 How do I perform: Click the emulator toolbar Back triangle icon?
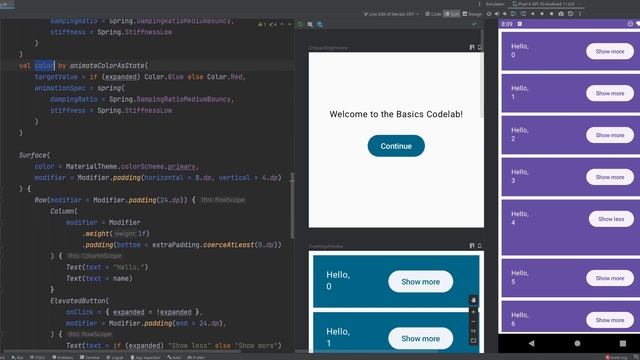(533, 14)
